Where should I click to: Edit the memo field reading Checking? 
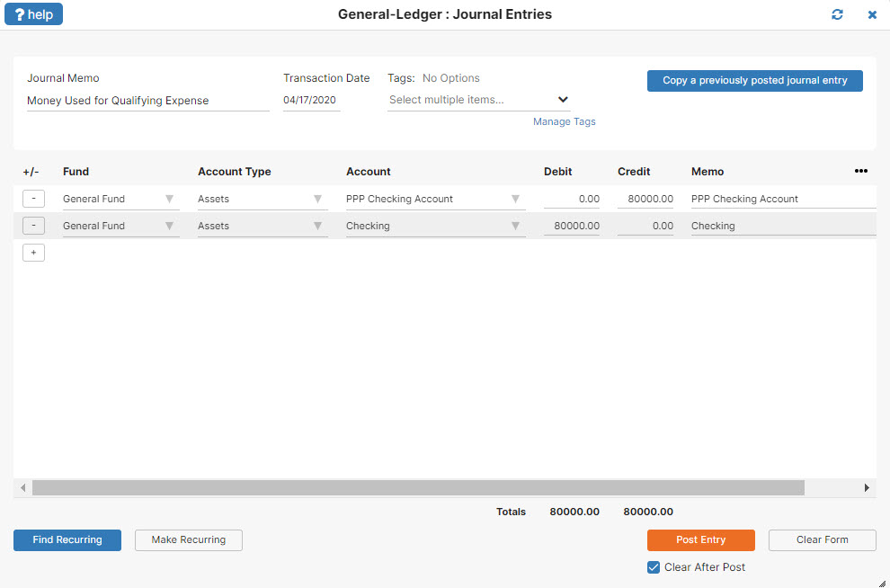(x=783, y=226)
